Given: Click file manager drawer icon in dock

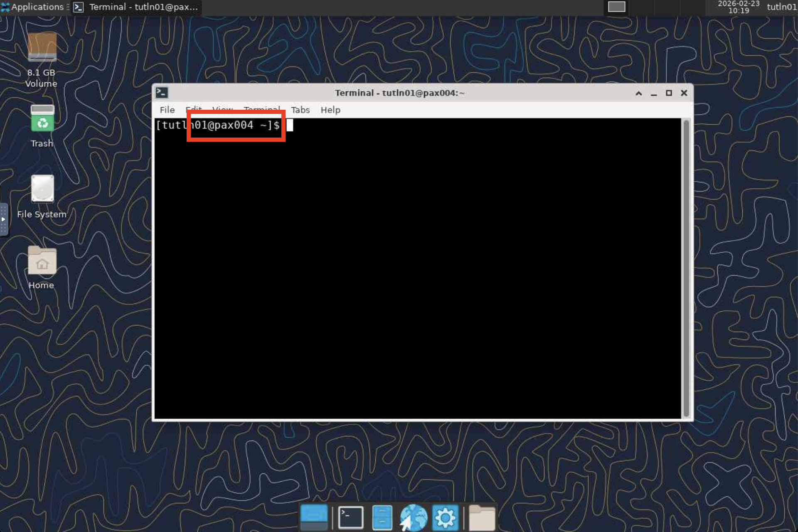Looking at the screenshot, I should point(382,517).
